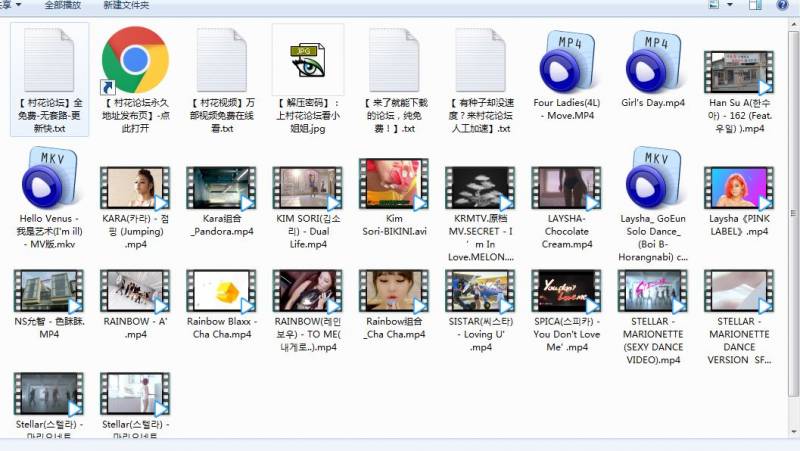The height and width of the screenshot is (451, 800).
Task: Select SPICA You Don't Love Me video
Action: pyautogui.click(x=566, y=311)
